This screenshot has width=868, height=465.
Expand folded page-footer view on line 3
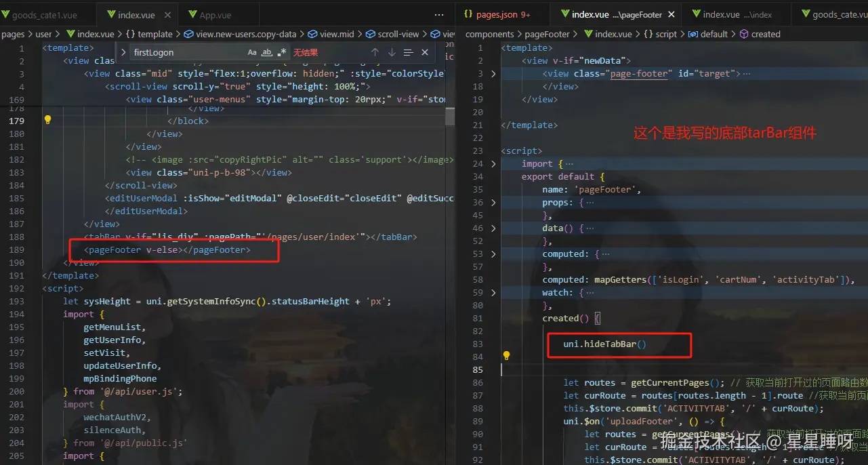(x=493, y=73)
